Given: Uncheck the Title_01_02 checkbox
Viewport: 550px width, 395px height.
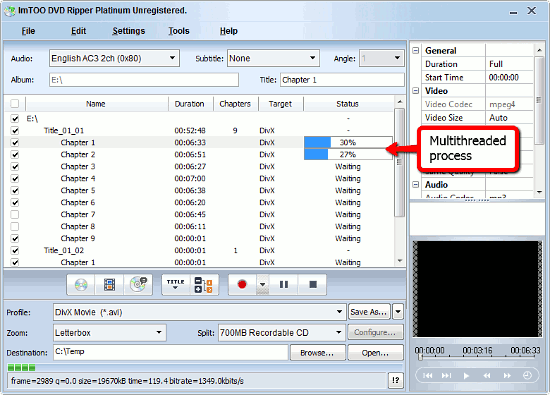Looking at the screenshot, I should (15, 250).
